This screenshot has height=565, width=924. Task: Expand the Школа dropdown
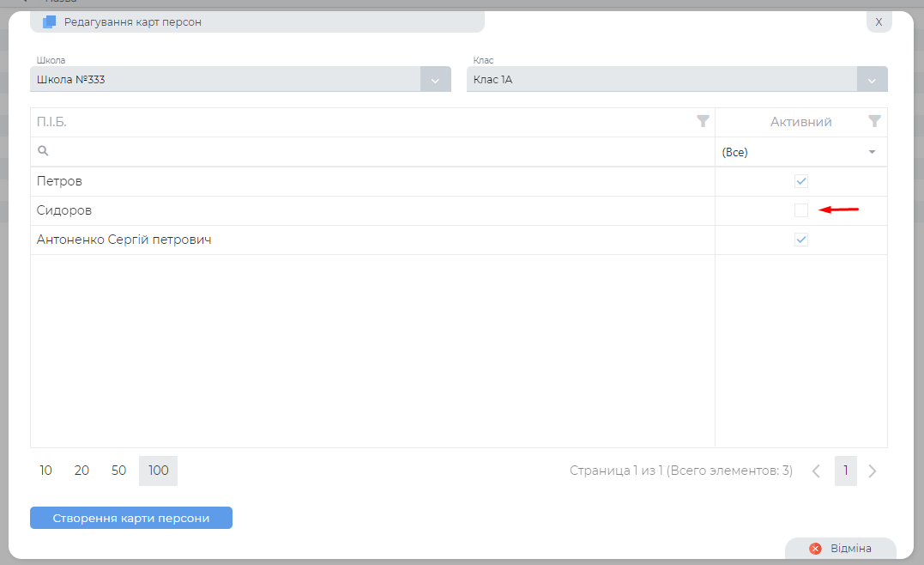(x=435, y=80)
